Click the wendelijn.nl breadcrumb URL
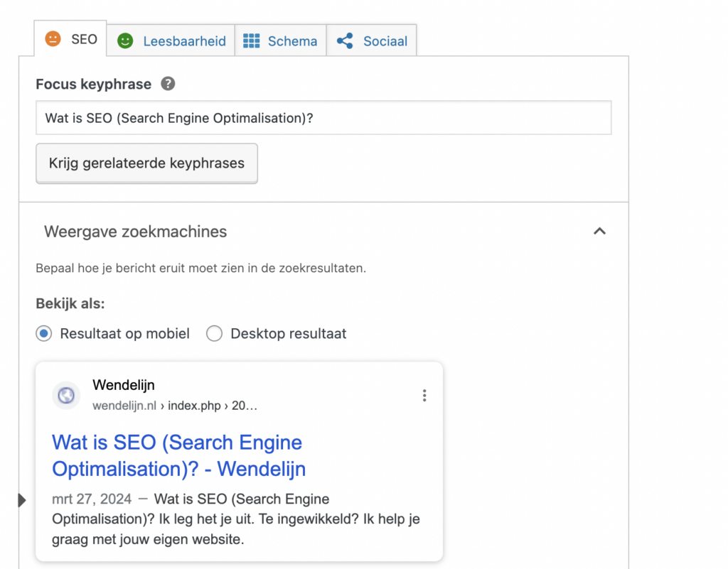The width and height of the screenshot is (728, 569). pos(175,406)
